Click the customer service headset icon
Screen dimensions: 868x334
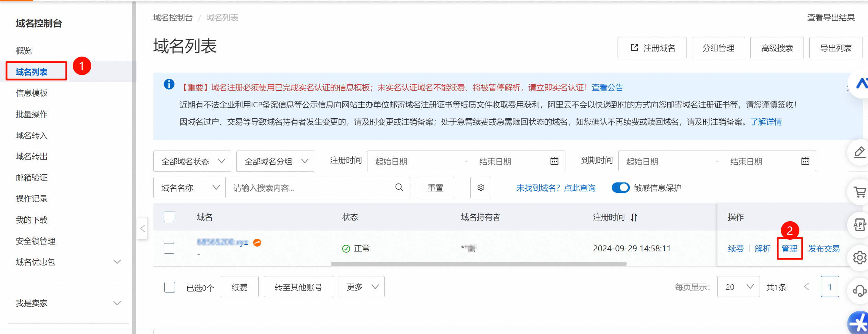(859, 291)
